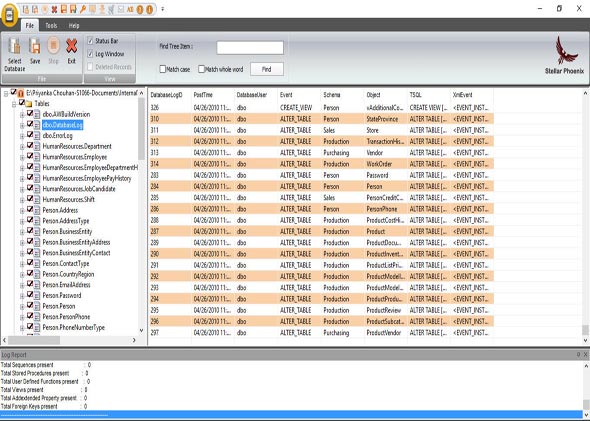This screenshot has width=590, height=421.
Task: Uncheck the HumanResources.Department checkbox
Action: (30, 145)
